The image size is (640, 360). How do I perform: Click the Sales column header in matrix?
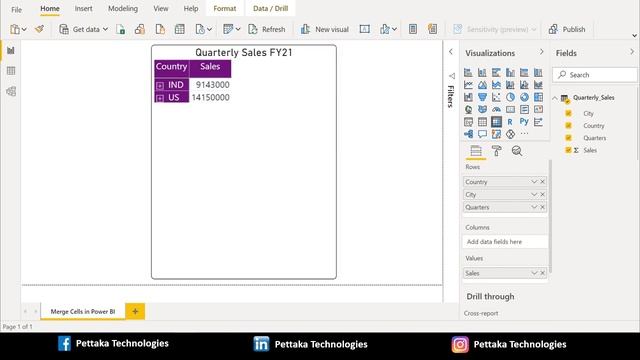click(210, 68)
